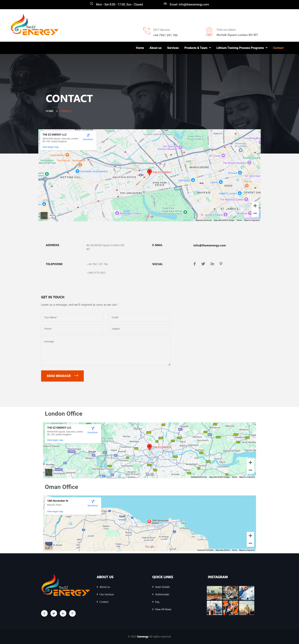Open Twitter icon in the Social row
299x644 pixels.
tap(203, 264)
